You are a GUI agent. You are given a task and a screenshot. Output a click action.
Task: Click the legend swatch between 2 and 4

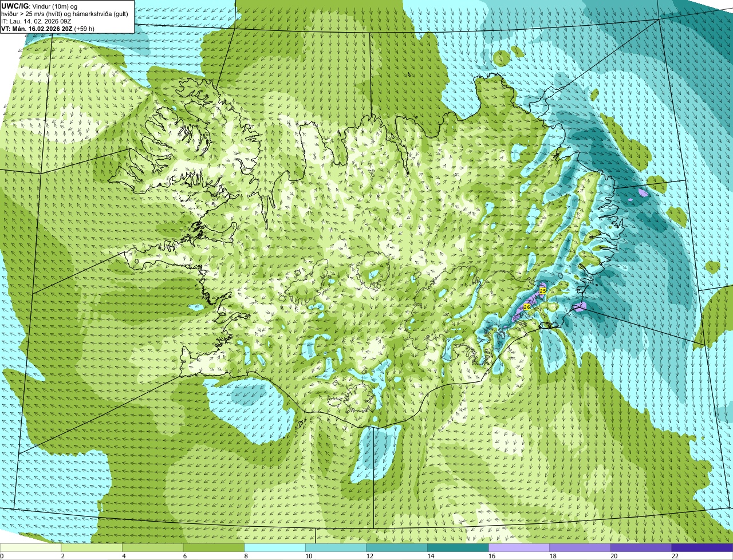92,547
